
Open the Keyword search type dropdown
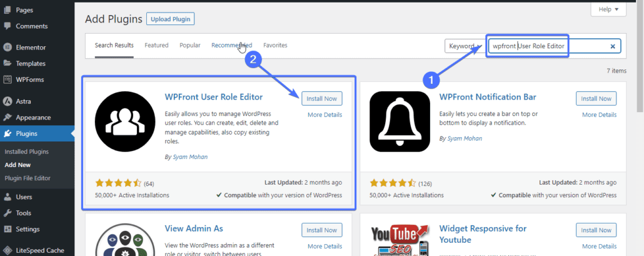coord(465,46)
